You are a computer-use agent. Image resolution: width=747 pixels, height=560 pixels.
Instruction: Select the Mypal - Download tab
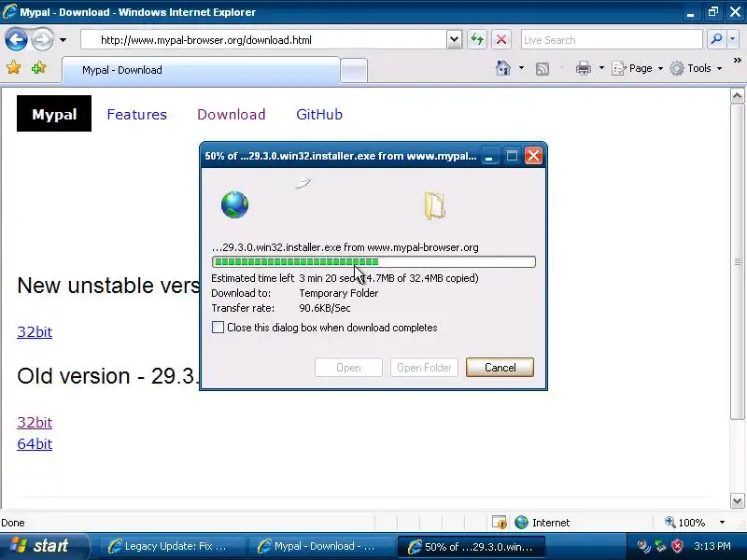click(201, 70)
